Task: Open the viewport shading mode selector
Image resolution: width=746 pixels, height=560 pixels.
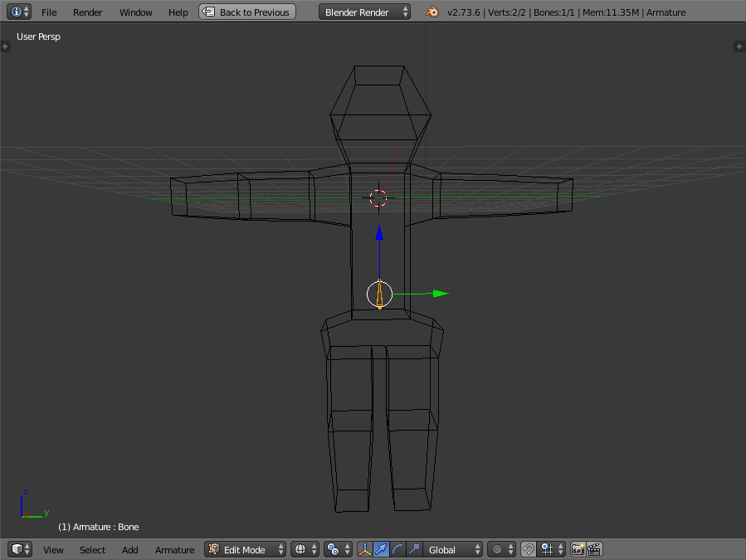Action: click(x=305, y=549)
